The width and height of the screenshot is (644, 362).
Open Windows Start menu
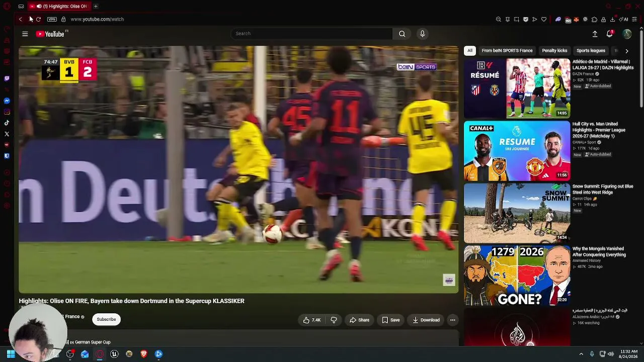pos(11,354)
